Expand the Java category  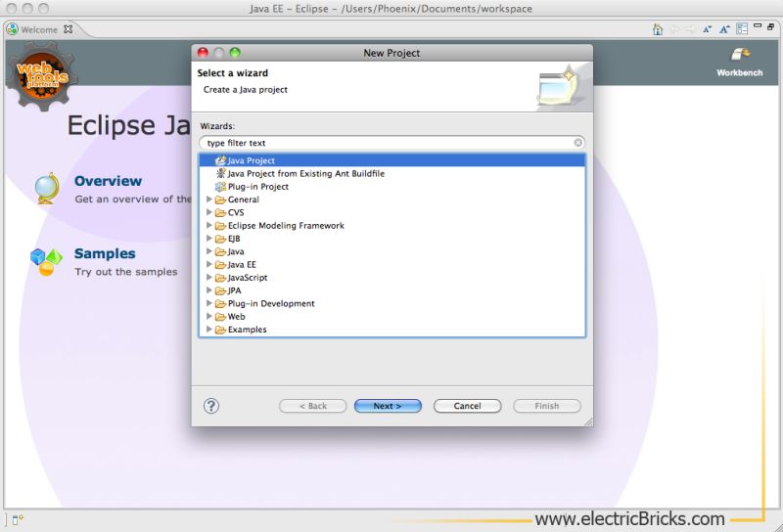209,251
